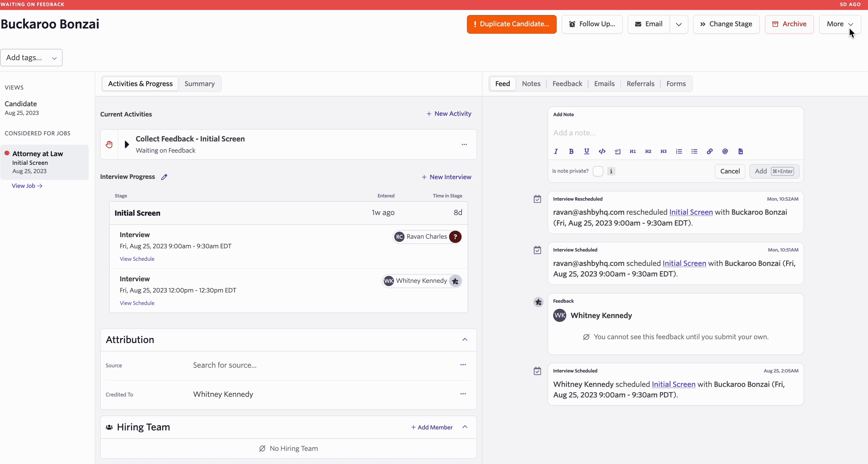The width and height of the screenshot is (868, 464).
Task: Insert bulleted list in note
Action: tap(694, 151)
